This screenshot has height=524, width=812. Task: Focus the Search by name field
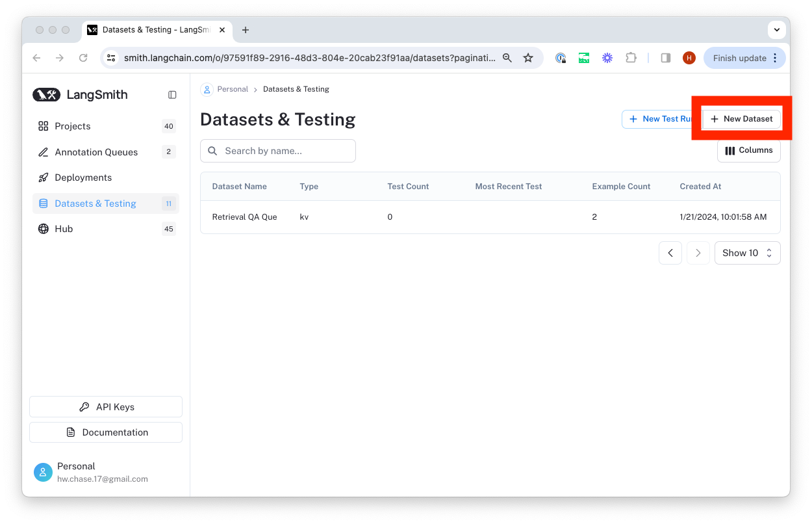[278, 151]
